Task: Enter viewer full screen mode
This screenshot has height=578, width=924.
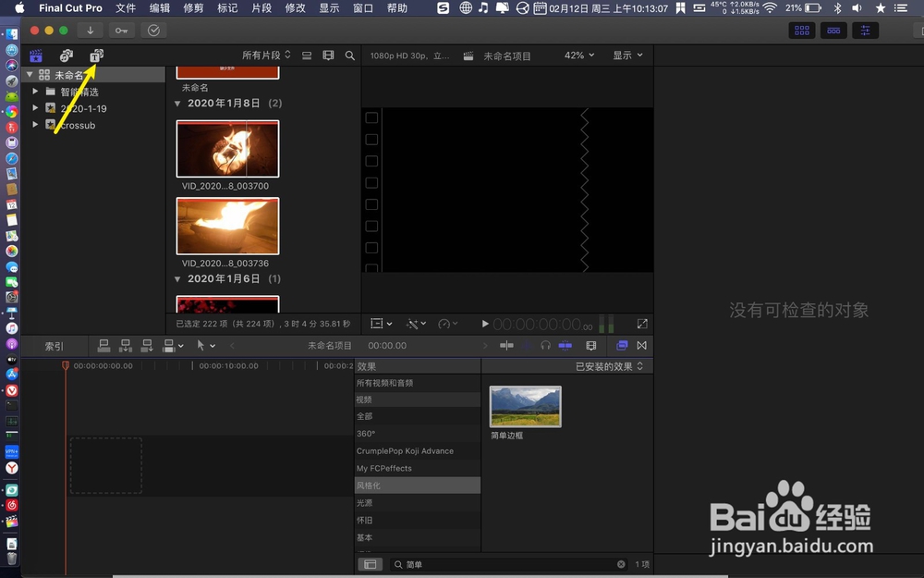Action: (642, 323)
